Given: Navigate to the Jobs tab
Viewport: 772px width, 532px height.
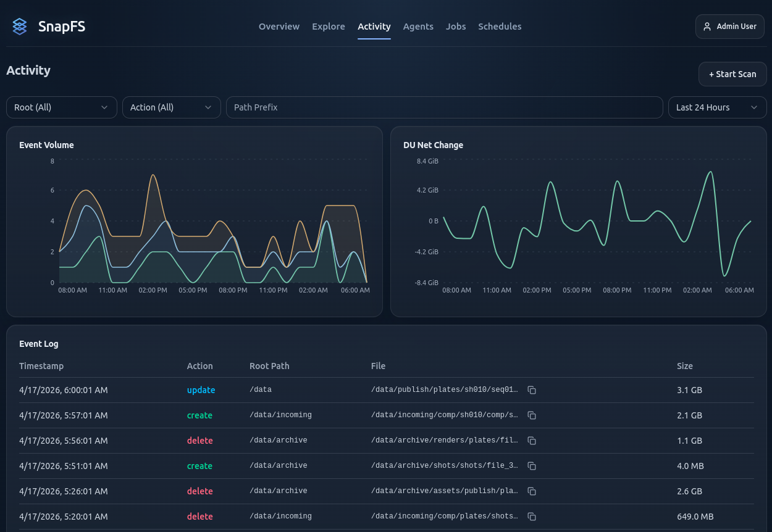Looking at the screenshot, I should 456,27.
